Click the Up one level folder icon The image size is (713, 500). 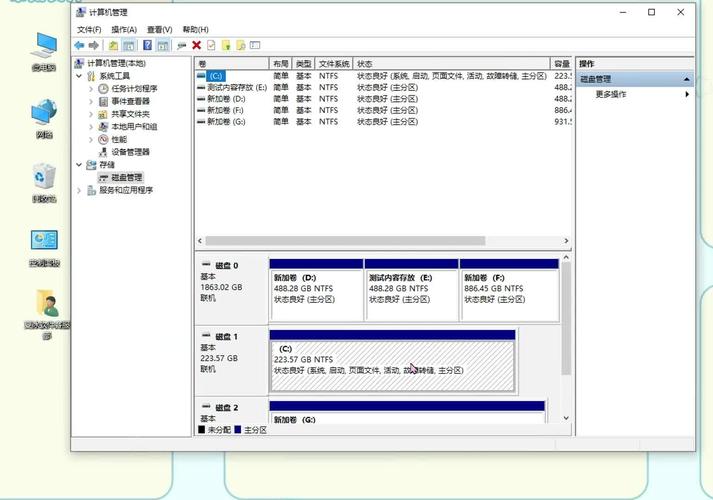pyautogui.click(x=113, y=45)
